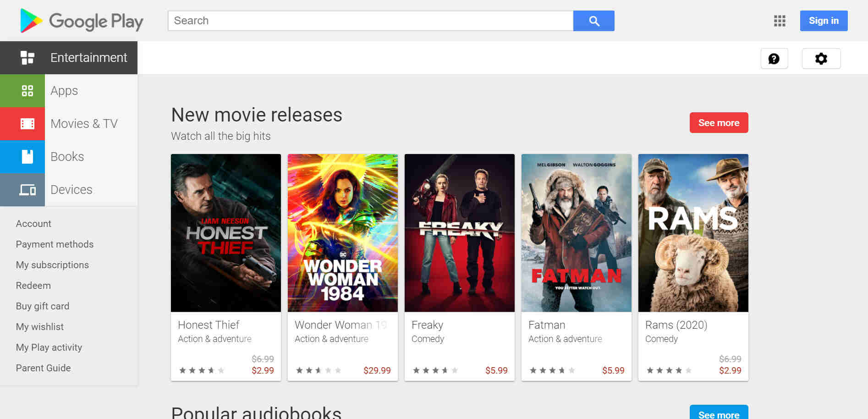Click Comedy genre under Freaky
The width and height of the screenshot is (868, 419).
(x=428, y=339)
